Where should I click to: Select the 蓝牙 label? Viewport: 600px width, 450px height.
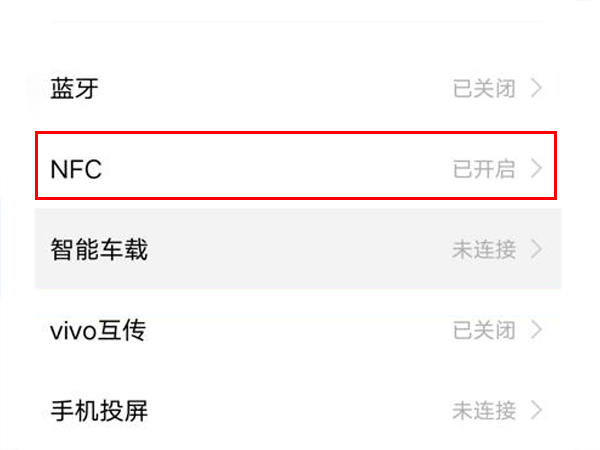[74, 88]
